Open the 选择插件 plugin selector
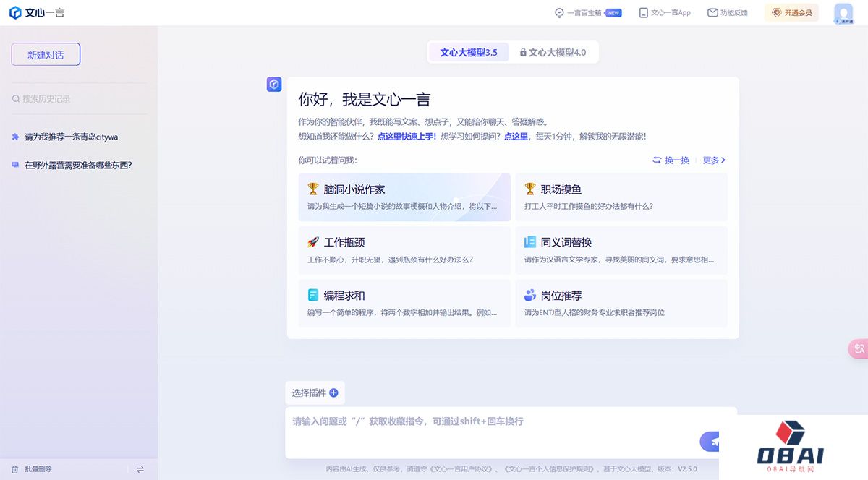The width and height of the screenshot is (868, 480). 315,393
